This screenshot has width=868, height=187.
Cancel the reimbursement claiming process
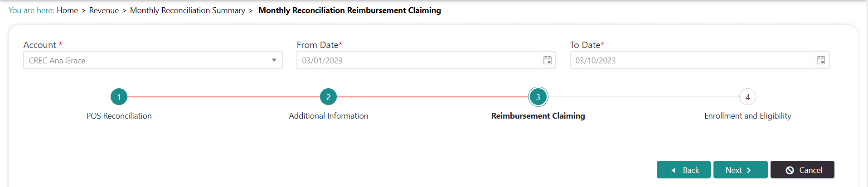coord(802,170)
